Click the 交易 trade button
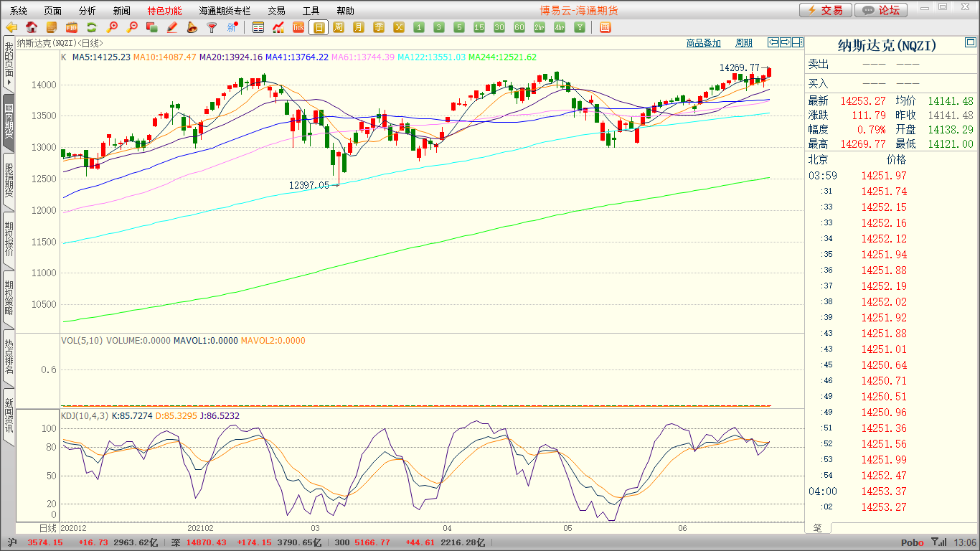Viewport: 980px width, 551px height. (826, 10)
